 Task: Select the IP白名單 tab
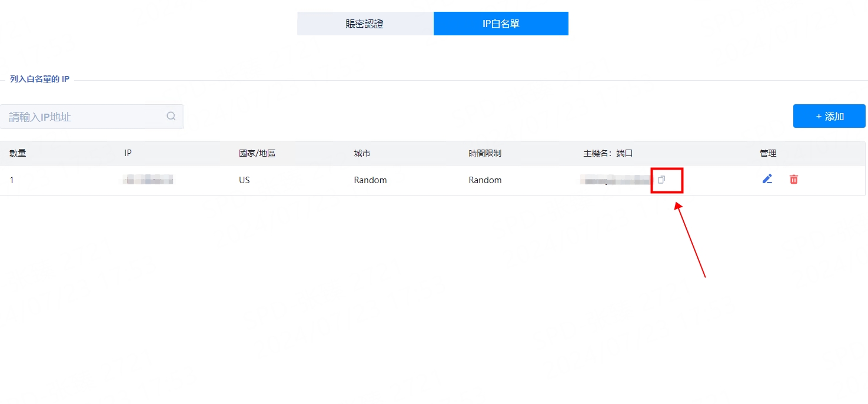click(x=501, y=24)
